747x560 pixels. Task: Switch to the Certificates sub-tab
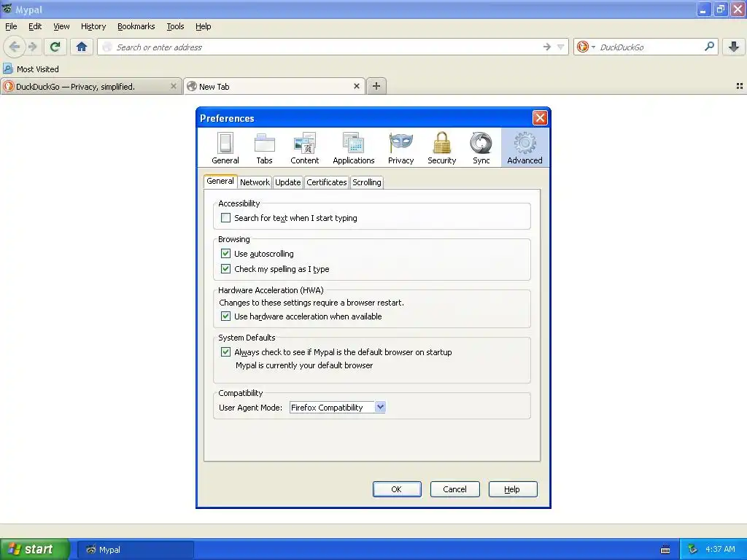(x=327, y=182)
